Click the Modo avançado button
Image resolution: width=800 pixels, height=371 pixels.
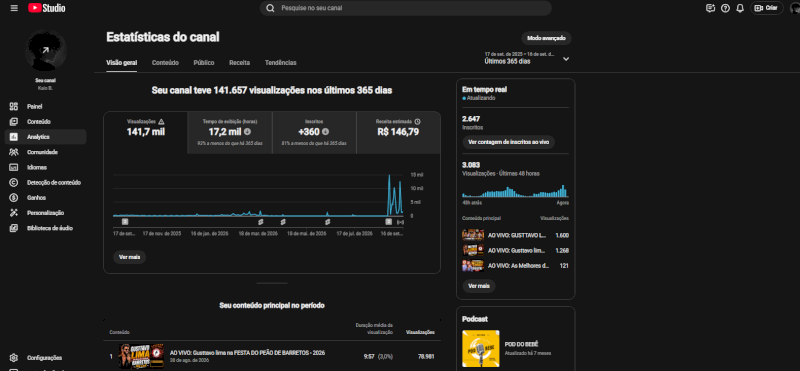[x=546, y=38]
